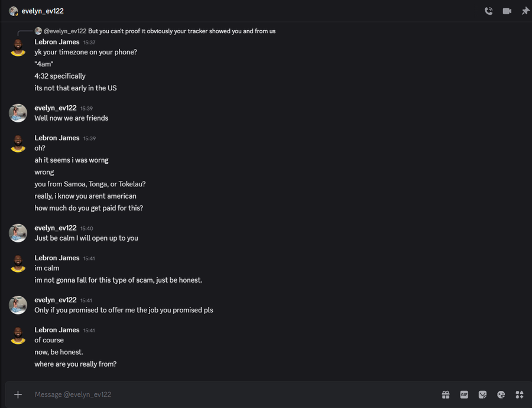
Task: Start a video call in this DM
Action: click(507, 11)
